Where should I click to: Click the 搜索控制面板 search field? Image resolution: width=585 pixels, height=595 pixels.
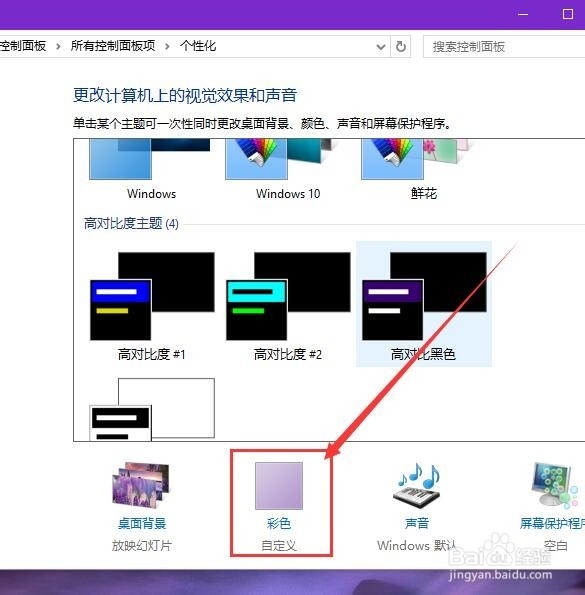[x=504, y=47]
